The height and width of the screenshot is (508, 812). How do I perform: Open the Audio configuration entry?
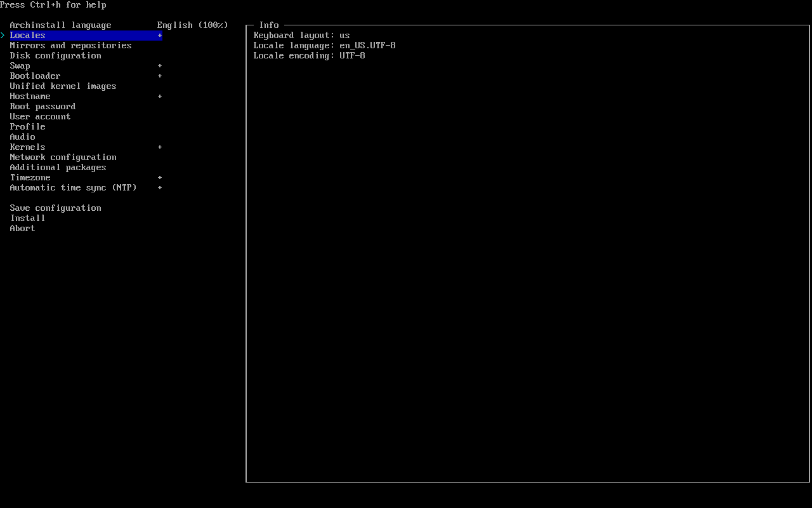(22, 137)
